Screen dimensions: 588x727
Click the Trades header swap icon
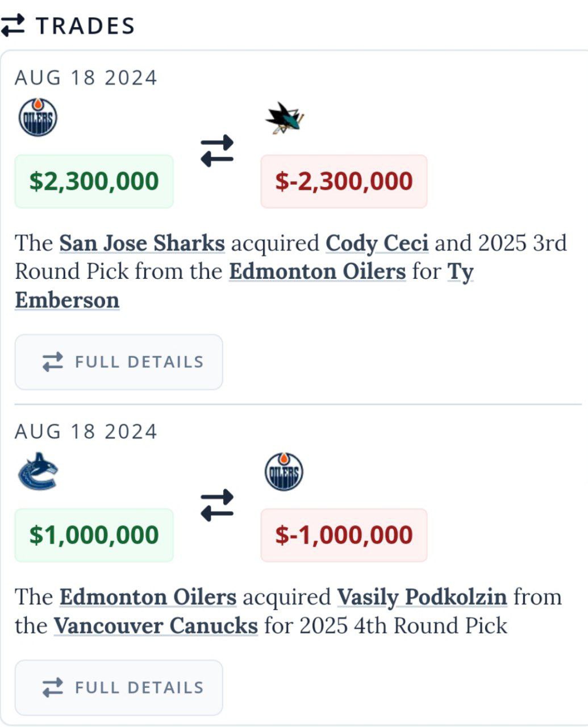point(12,26)
